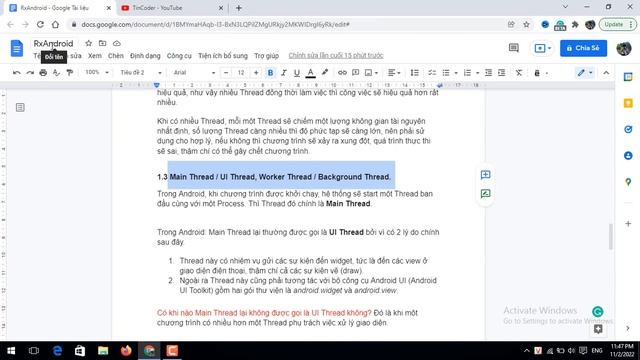Image resolution: width=640 pixels, height=360 pixels.
Task: Open Calendar side panel icon
Action: (x=628, y=77)
